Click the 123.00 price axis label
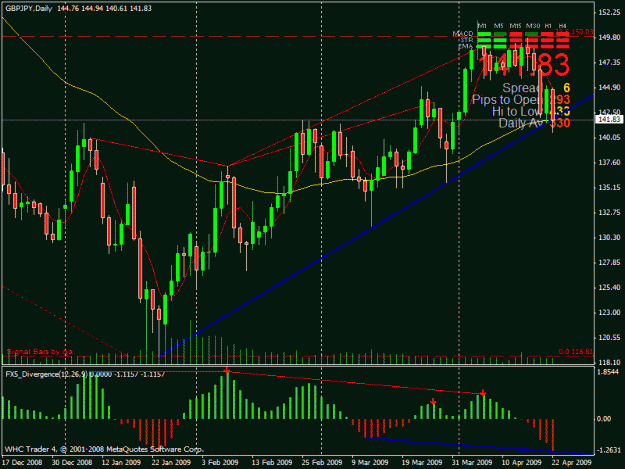The width and height of the screenshot is (625, 469). 609,312
